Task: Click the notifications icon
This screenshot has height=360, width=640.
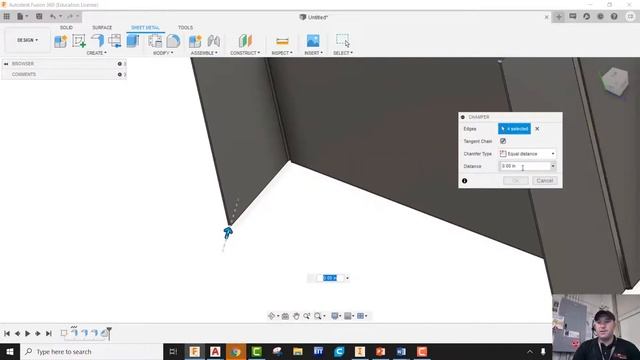Action: pyautogui.click(x=600, y=17)
